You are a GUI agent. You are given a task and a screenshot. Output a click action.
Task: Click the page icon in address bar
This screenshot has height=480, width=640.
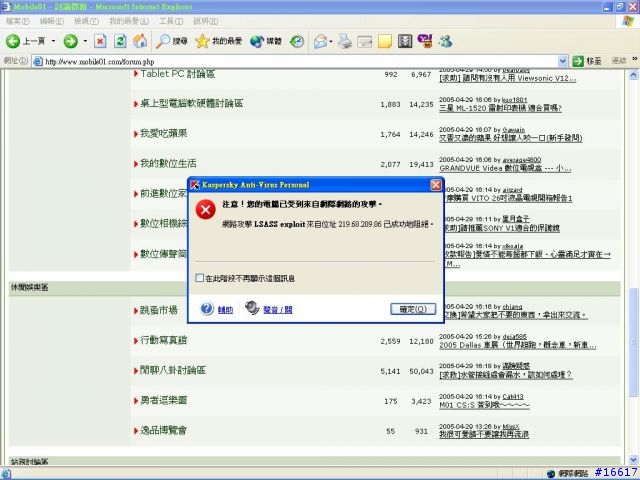click(x=38, y=62)
